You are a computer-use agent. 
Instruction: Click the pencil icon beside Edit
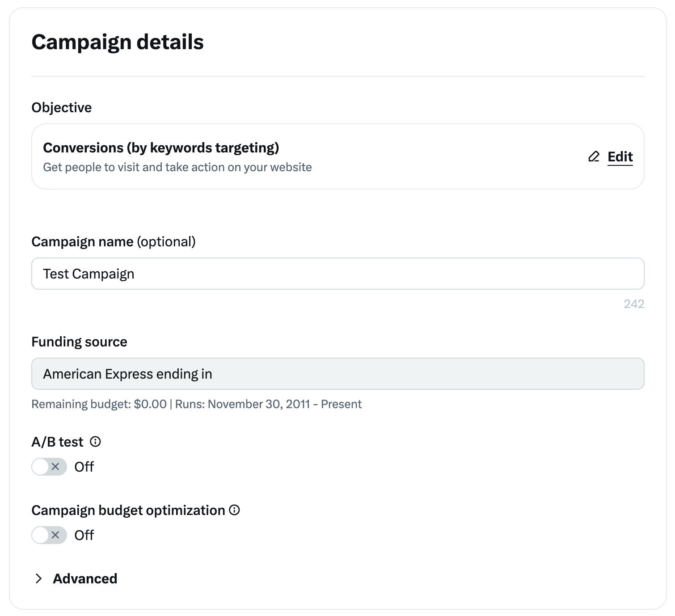click(594, 156)
